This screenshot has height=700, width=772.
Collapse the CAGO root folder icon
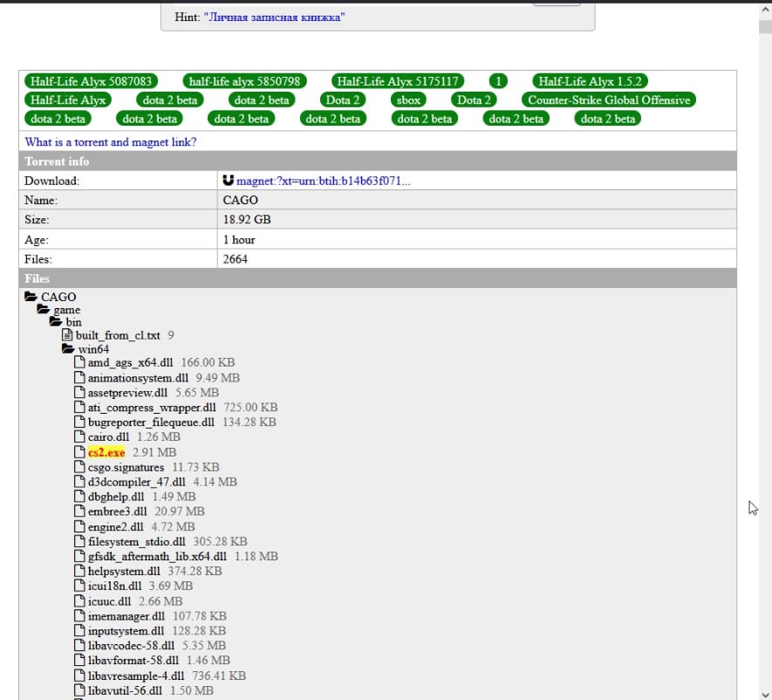tap(31, 296)
